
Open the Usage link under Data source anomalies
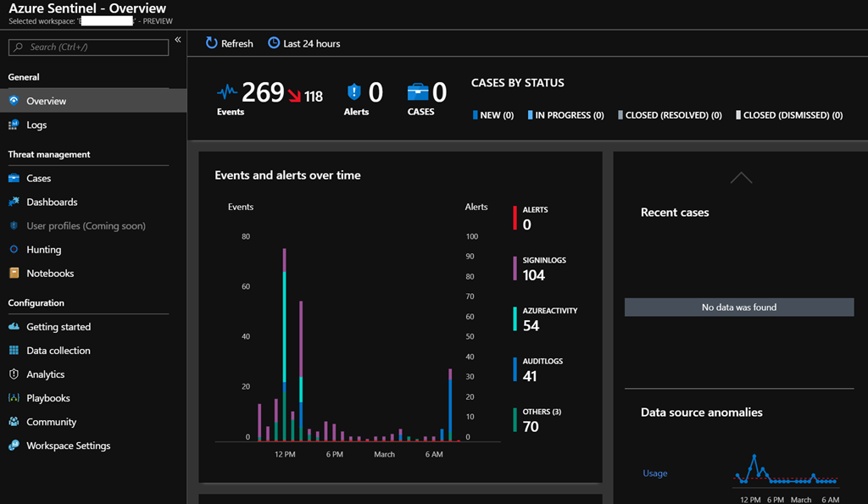pos(654,474)
